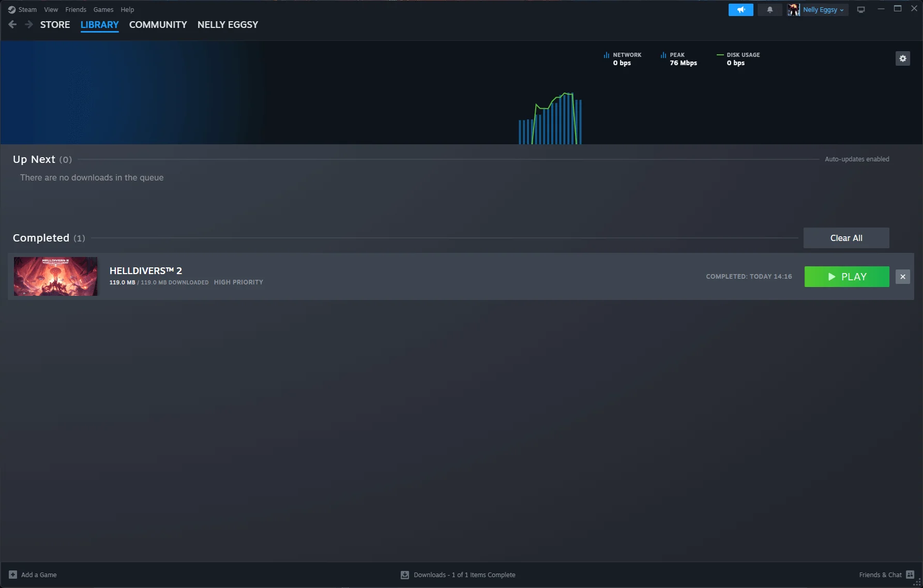The image size is (923, 588).
Task: Click the COMPLETED: TODAY 14:16 text
Action: point(749,277)
